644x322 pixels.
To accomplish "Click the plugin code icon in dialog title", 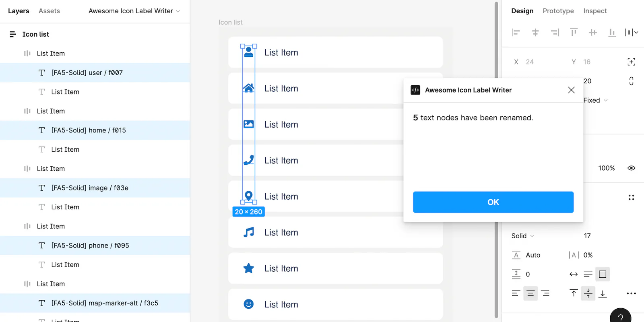I will pos(415,90).
